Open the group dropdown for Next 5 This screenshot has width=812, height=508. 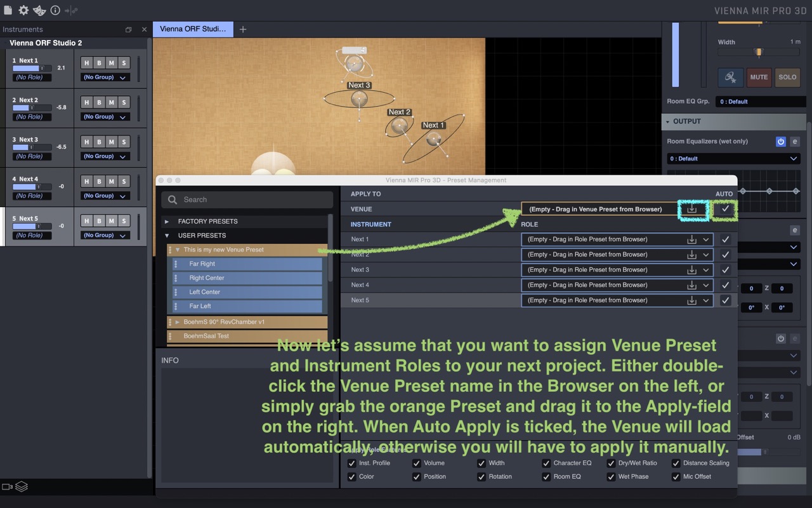point(105,235)
